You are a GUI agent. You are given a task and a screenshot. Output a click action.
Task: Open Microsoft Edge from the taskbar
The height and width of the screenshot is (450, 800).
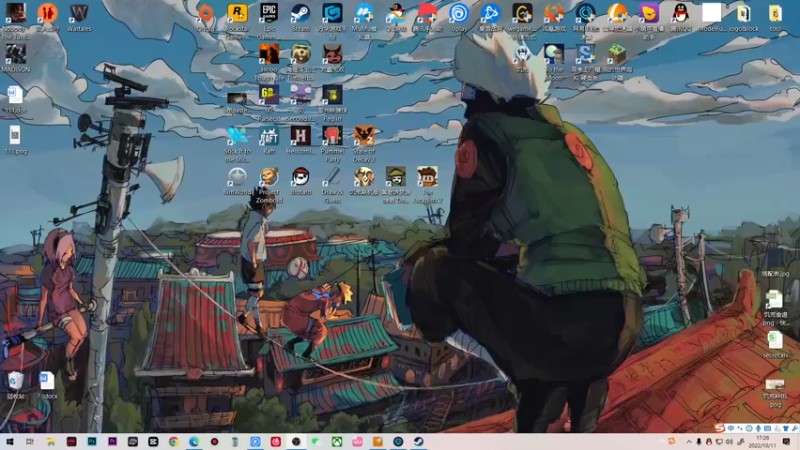194,441
